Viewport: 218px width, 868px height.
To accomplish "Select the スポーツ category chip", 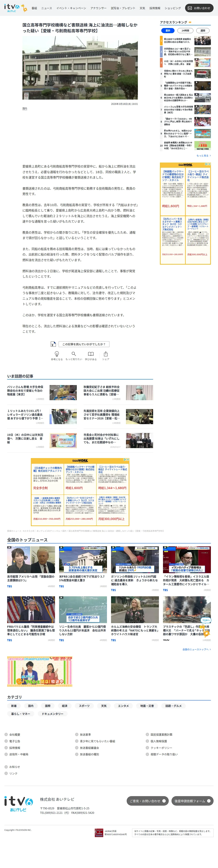I will pyautogui.click(x=84, y=706).
